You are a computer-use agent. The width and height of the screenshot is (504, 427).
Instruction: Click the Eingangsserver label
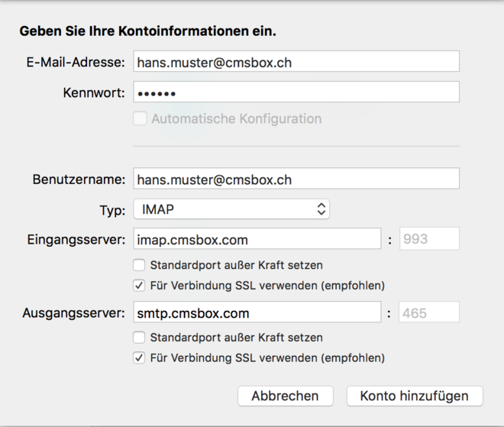pyautogui.click(x=76, y=240)
